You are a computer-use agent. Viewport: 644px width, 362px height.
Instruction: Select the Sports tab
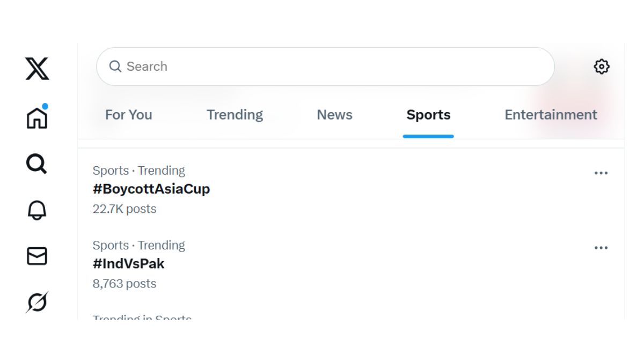click(428, 115)
